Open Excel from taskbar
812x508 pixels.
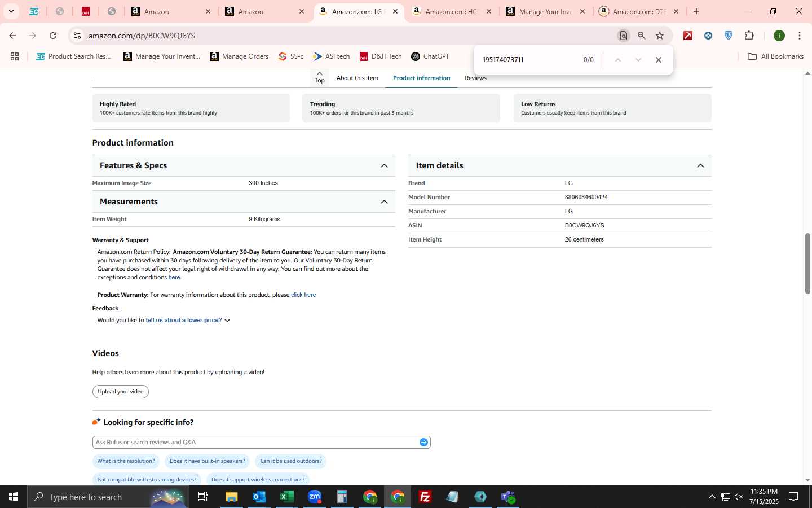[x=286, y=497]
